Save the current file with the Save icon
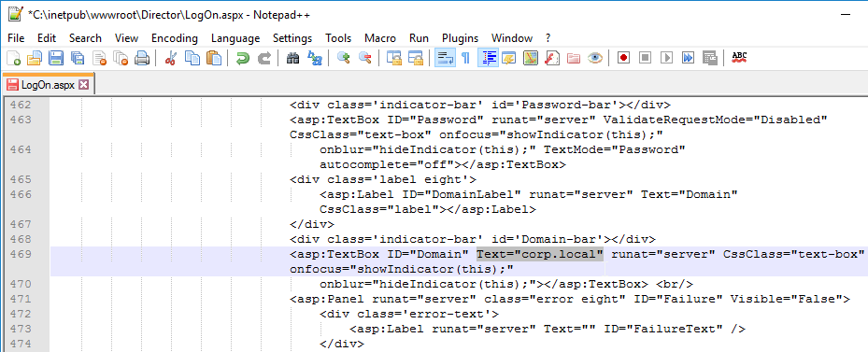 (x=56, y=58)
